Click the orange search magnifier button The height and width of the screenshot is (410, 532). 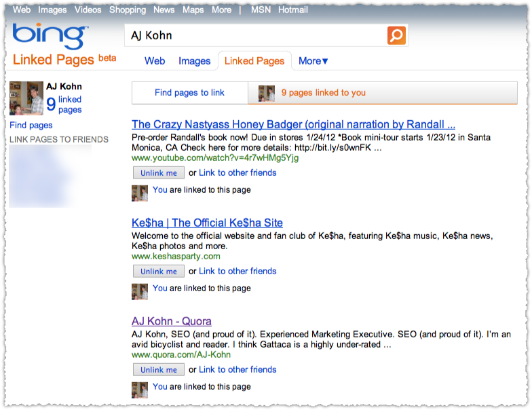[x=396, y=35]
